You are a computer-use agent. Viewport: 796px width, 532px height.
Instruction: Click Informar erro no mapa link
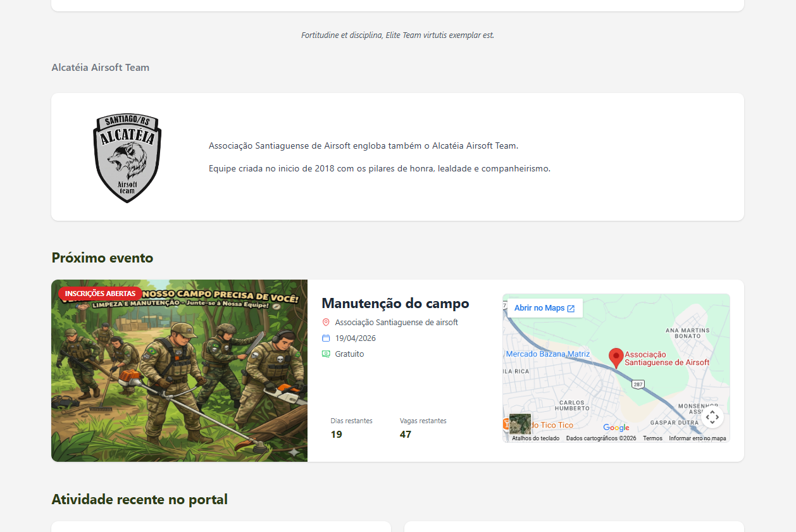tap(697, 438)
